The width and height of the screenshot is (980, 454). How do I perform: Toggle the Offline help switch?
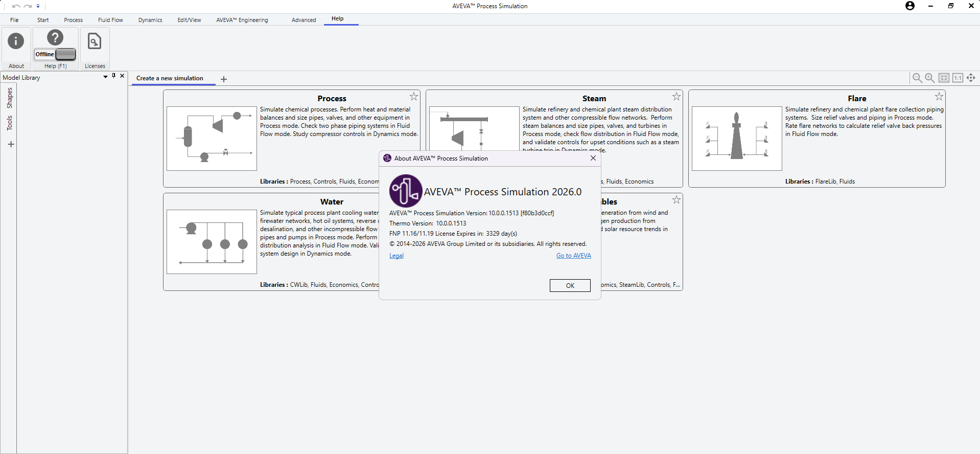pos(65,54)
